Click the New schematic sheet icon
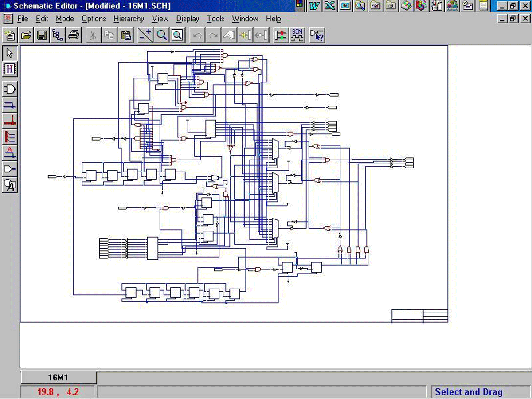 10,35
